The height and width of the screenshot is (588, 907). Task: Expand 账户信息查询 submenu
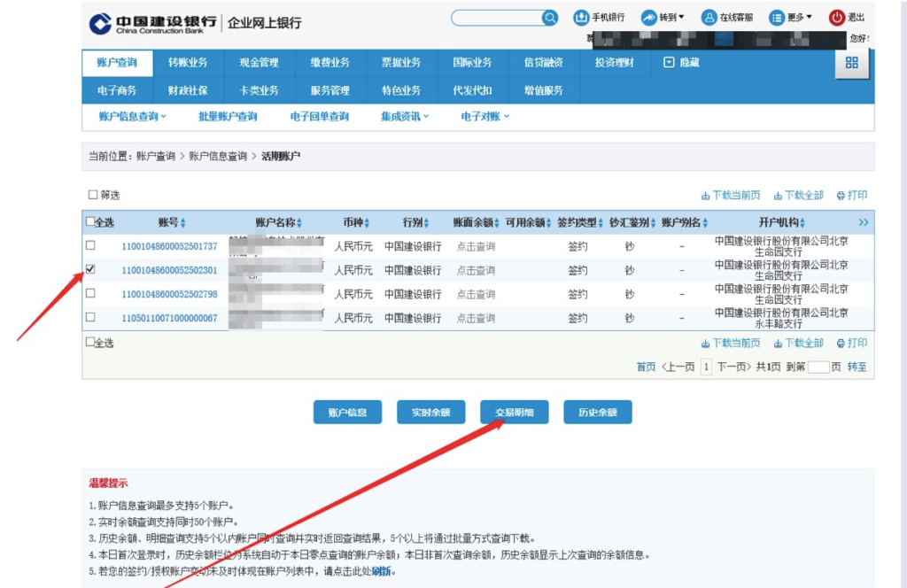tap(132, 116)
